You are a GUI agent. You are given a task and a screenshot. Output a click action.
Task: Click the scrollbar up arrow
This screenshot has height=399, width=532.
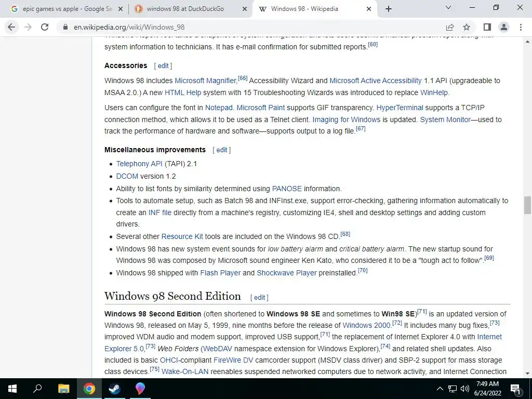pyautogui.click(x=527, y=42)
